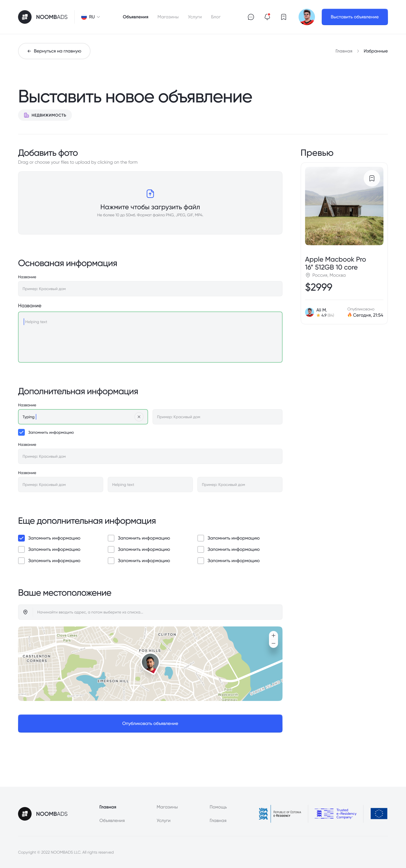This screenshot has height=868, width=406.
Task: Click the $2999 price in preview
Action: click(x=319, y=287)
